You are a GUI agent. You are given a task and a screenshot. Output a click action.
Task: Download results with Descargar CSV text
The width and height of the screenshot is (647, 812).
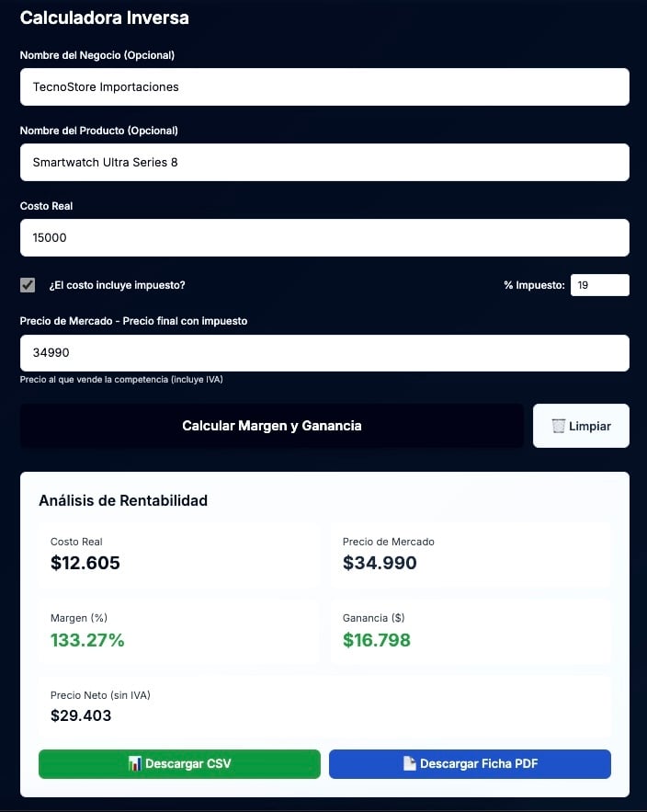point(187,764)
